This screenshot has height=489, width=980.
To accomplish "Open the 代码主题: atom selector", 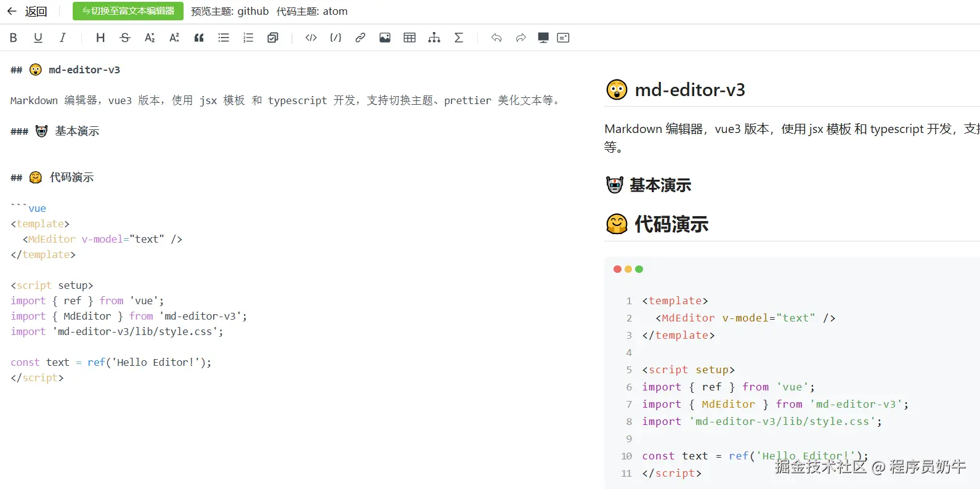I will click(312, 11).
